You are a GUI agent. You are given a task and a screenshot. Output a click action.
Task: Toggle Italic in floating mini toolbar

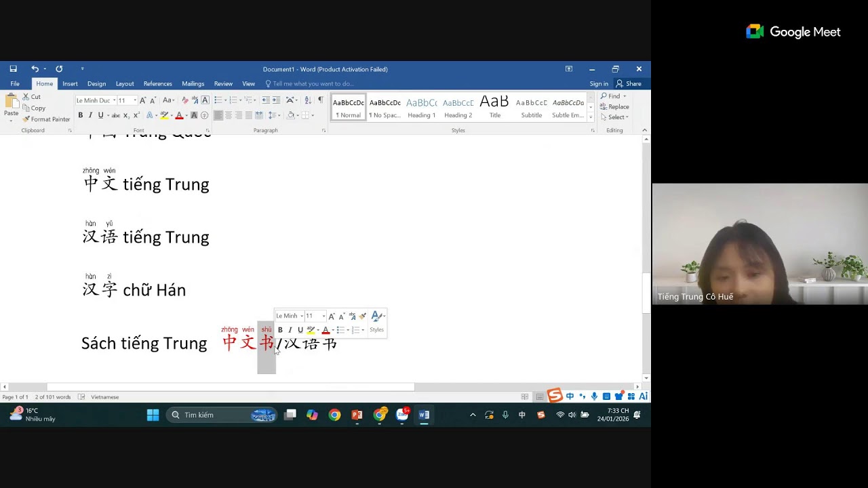(290, 330)
